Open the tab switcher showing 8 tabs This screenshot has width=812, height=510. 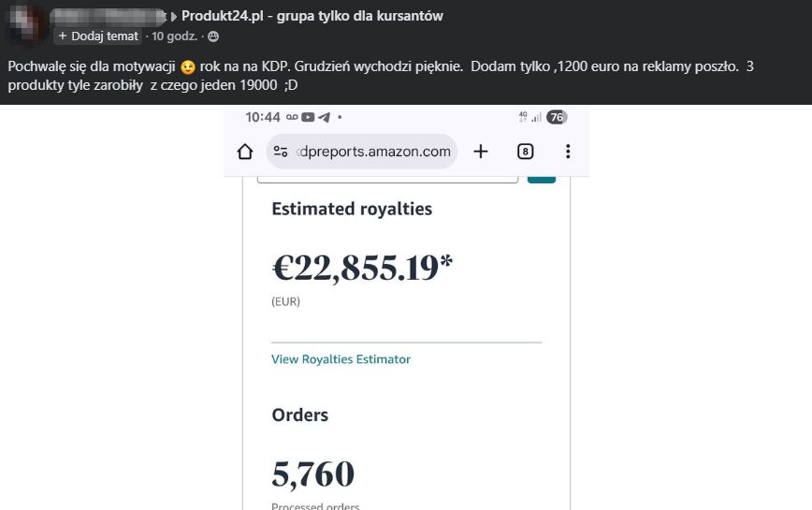click(526, 152)
